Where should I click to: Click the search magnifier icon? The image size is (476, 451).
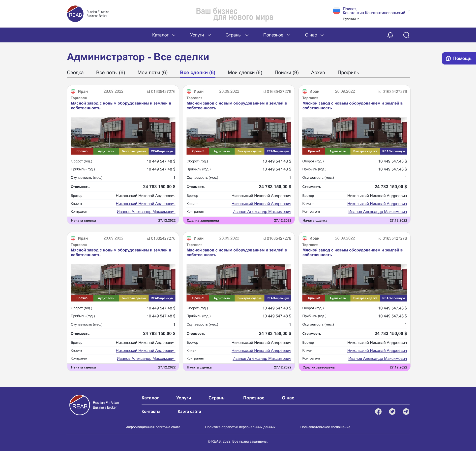[x=406, y=35]
